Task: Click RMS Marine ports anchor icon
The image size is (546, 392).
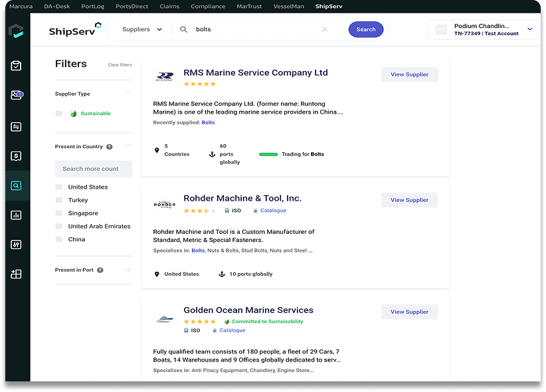Action: pos(212,154)
